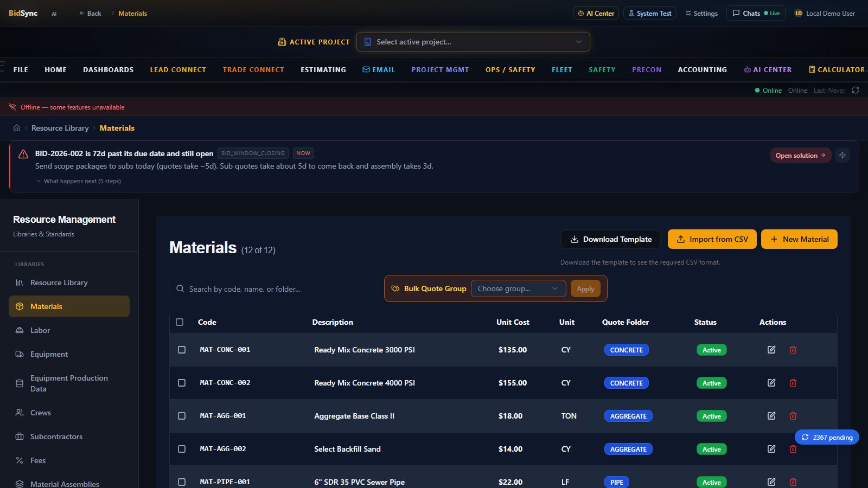Delete the MAT-CONC-002 material
Viewport: 868px width, 488px height.
coord(793,383)
